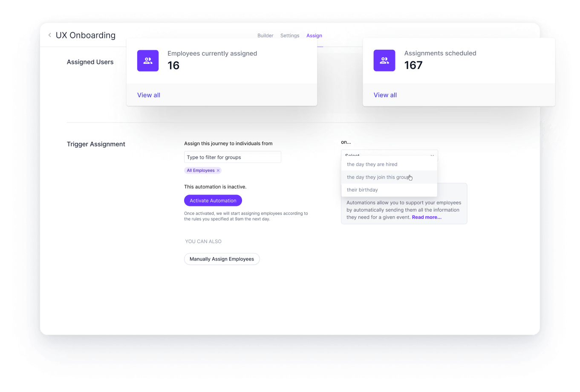Pick 'their birthday' from the list
Viewport: 580px width, 392px height.
tap(362, 189)
